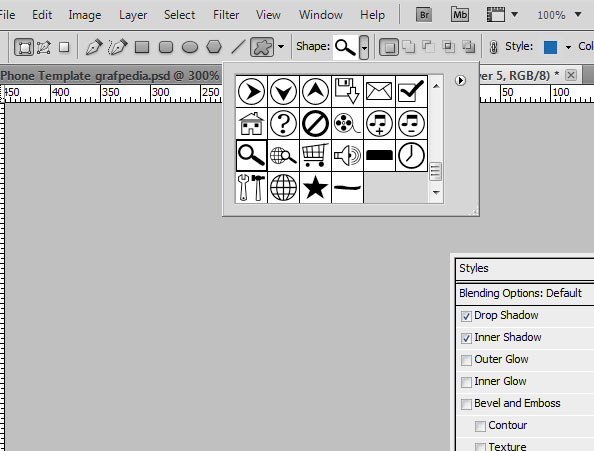
Task: Open the Filter menu
Action: pos(226,15)
